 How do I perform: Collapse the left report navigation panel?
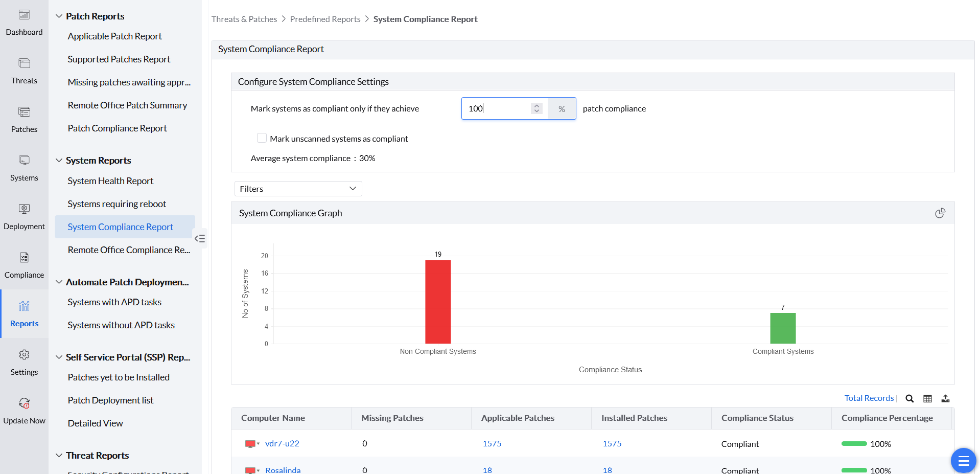200,238
